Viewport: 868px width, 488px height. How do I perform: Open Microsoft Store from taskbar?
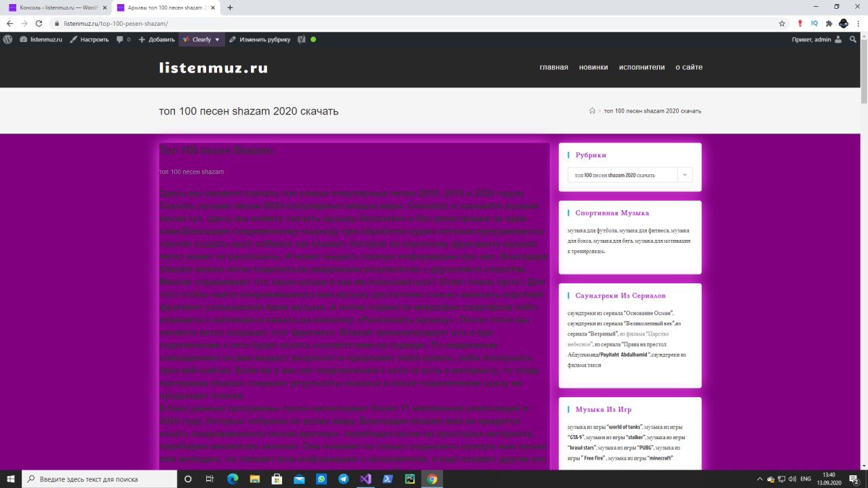277,479
